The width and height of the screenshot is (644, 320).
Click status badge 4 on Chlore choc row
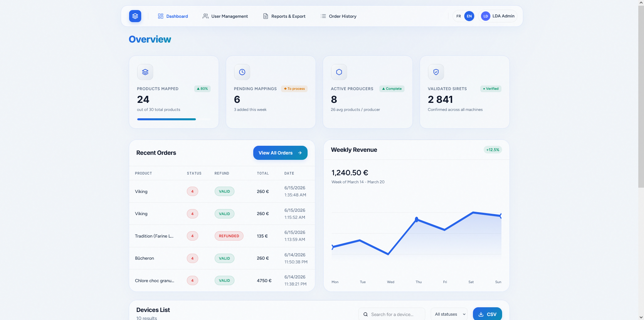pos(193,280)
